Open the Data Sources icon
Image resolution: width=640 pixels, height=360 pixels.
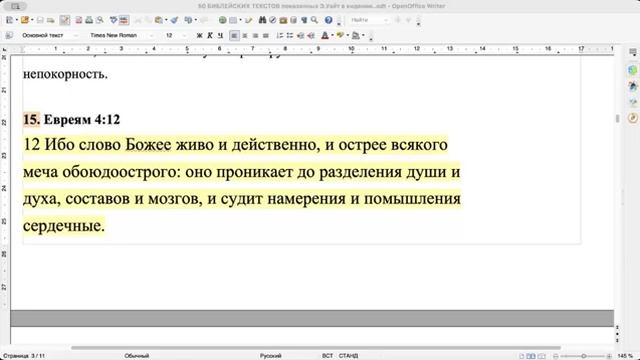point(293,20)
